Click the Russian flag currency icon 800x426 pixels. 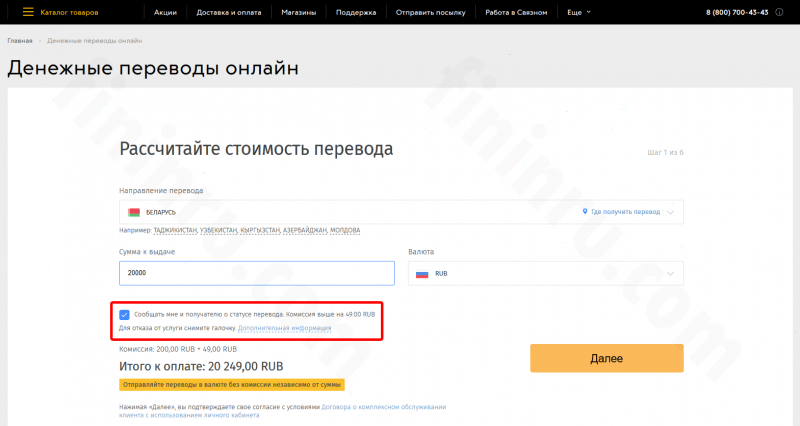pyautogui.click(x=422, y=274)
